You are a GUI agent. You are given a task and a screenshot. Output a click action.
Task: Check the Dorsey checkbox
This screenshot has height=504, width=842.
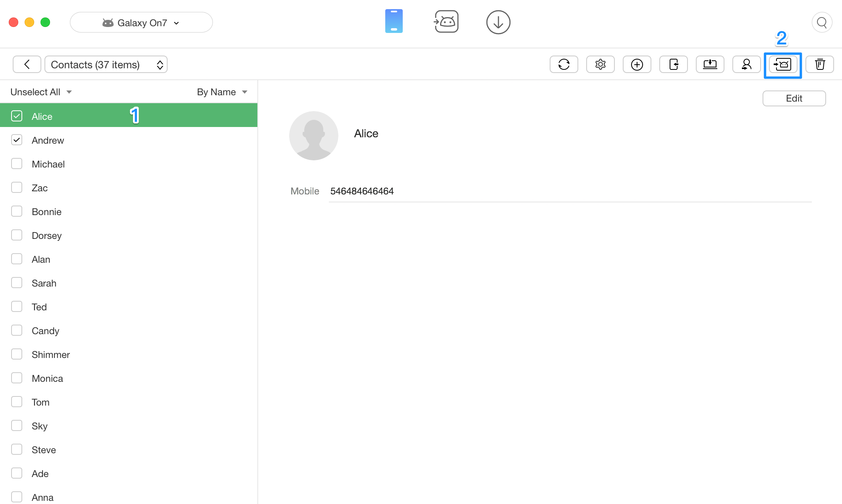(17, 235)
